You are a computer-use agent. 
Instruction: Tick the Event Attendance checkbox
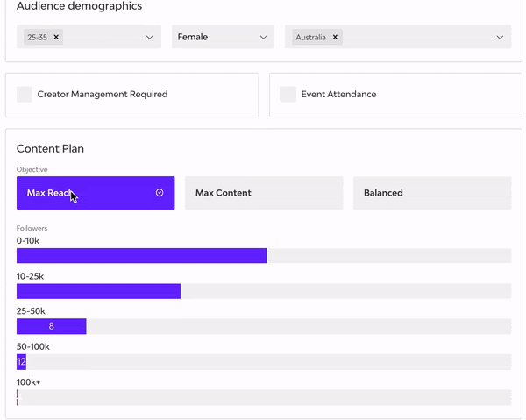pyautogui.click(x=288, y=95)
